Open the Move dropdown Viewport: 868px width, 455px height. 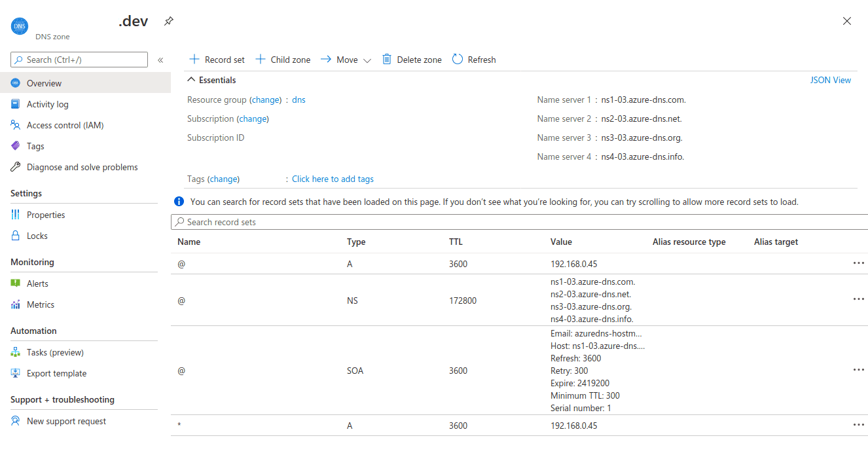pos(346,60)
